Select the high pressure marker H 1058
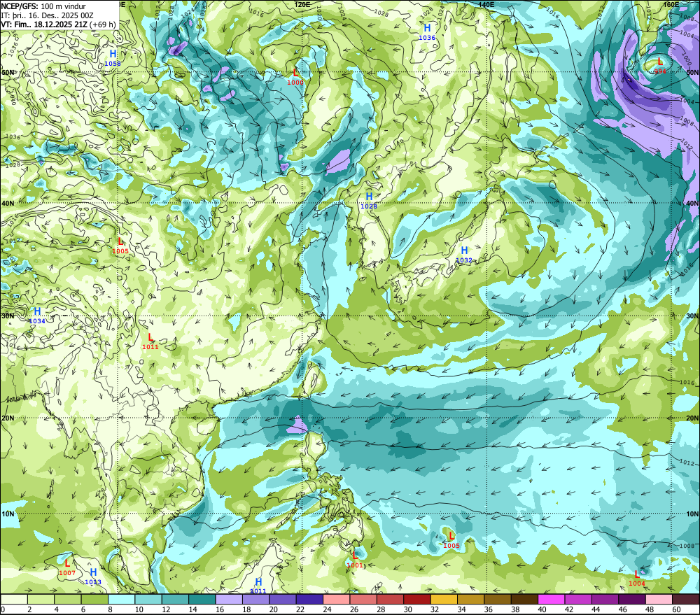Screen dimensions: 700x615 [x=113, y=58]
